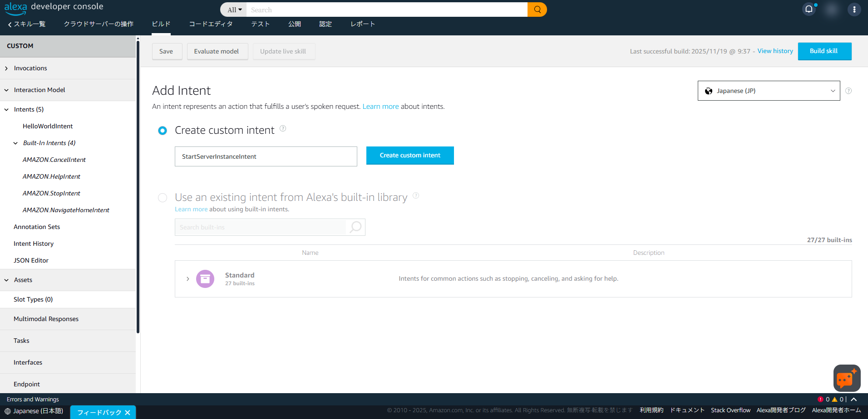Click the Build skill button
The image size is (868, 419).
[x=824, y=51]
